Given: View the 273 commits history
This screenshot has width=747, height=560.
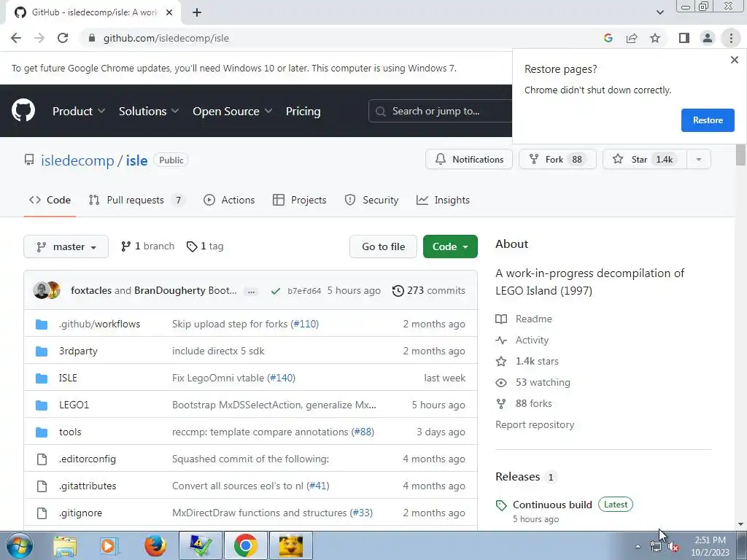Looking at the screenshot, I should 429,290.
